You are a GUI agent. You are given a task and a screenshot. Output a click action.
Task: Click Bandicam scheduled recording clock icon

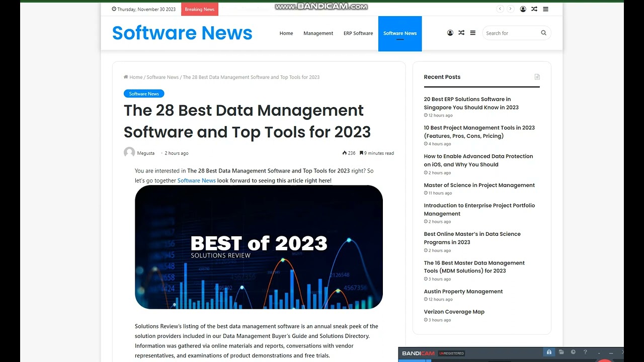(x=573, y=352)
